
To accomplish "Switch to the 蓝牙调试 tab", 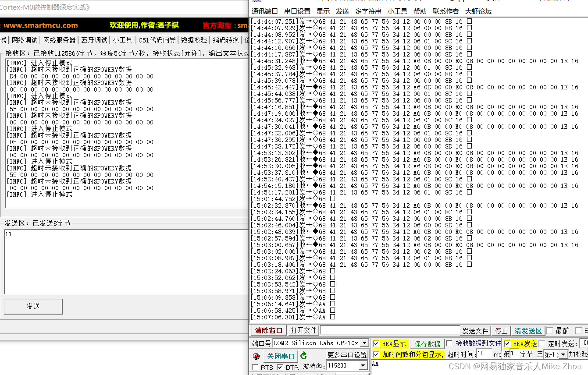I will coord(94,40).
